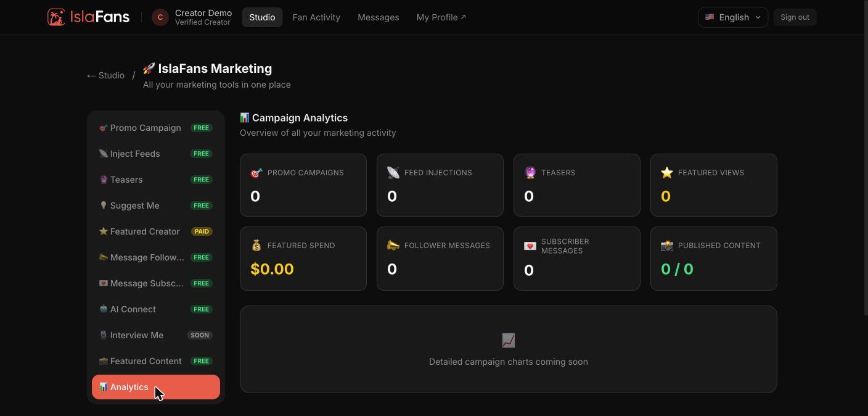Screen dimensions: 868x416
Task: Click the Teasers crystal ball icon in sidebar
Action: click(x=104, y=180)
